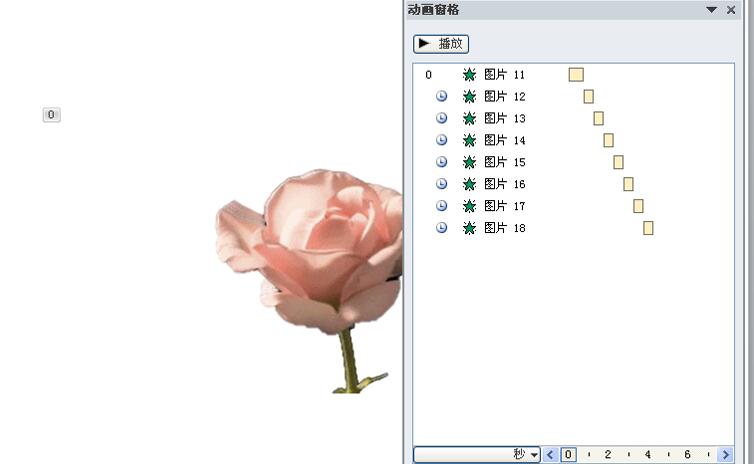
Task: Click the timeline scroll left arrow
Action: [x=550, y=454]
